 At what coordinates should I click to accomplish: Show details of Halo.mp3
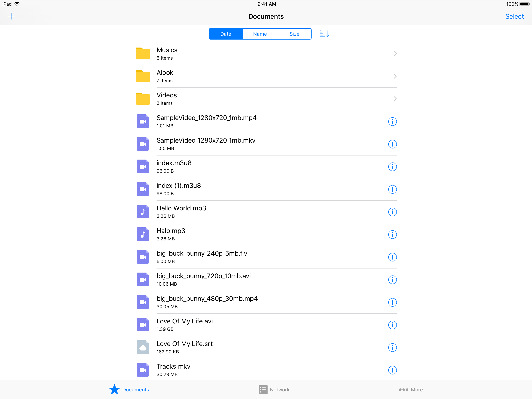coord(392,234)
